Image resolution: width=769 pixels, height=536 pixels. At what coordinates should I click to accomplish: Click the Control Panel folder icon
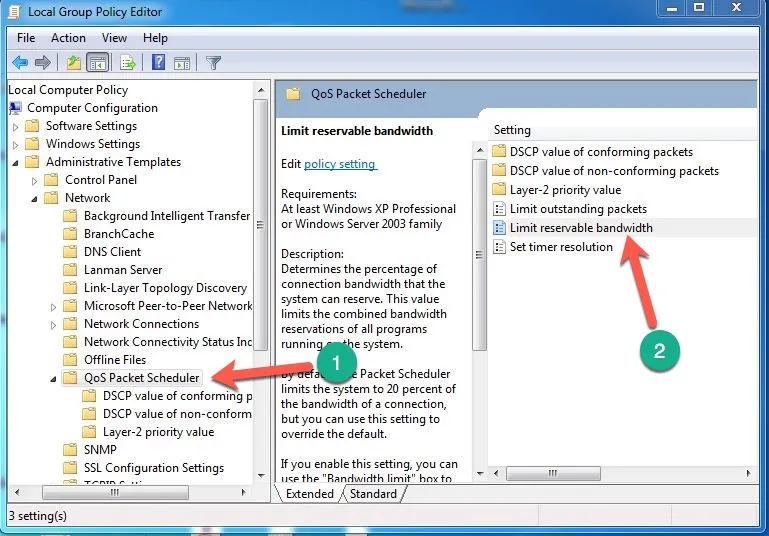pyautogui.click(x=51, y=179)
